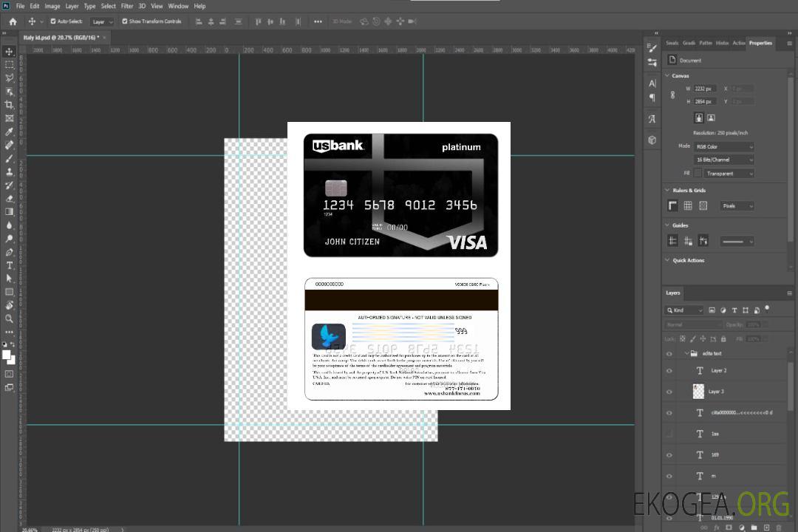
Task: Hide the 'edite text' group layer
Action: (x=669, y=354)
